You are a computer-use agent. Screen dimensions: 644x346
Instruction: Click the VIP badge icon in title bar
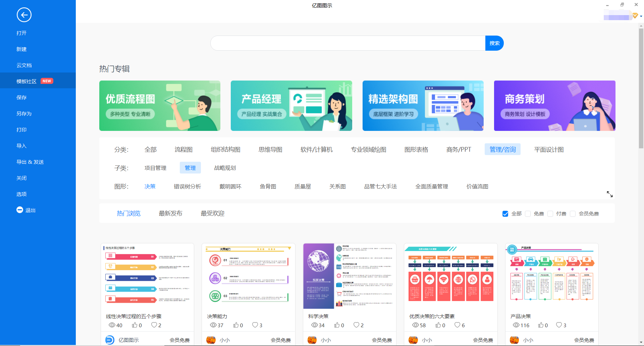(635, 15)
